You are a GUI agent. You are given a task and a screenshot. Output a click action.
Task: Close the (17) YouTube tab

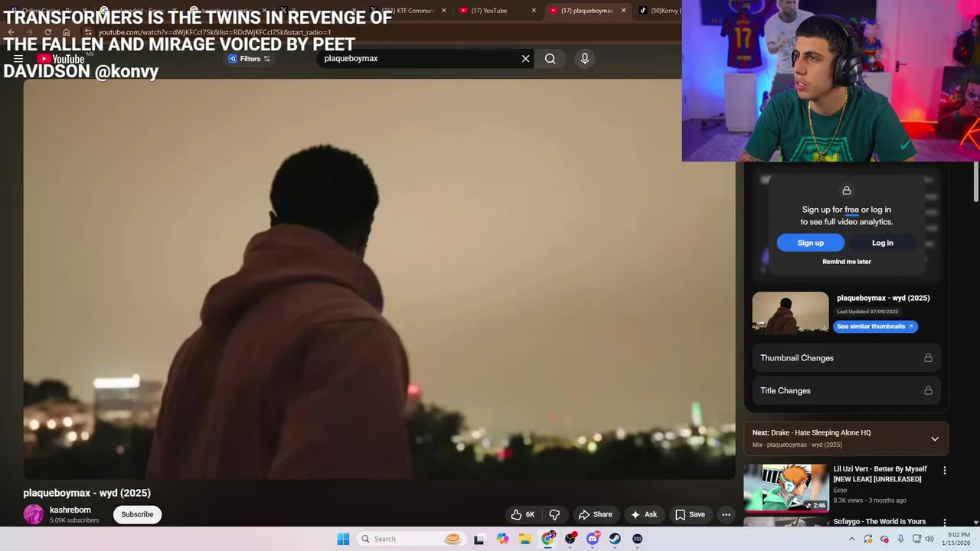534,11
